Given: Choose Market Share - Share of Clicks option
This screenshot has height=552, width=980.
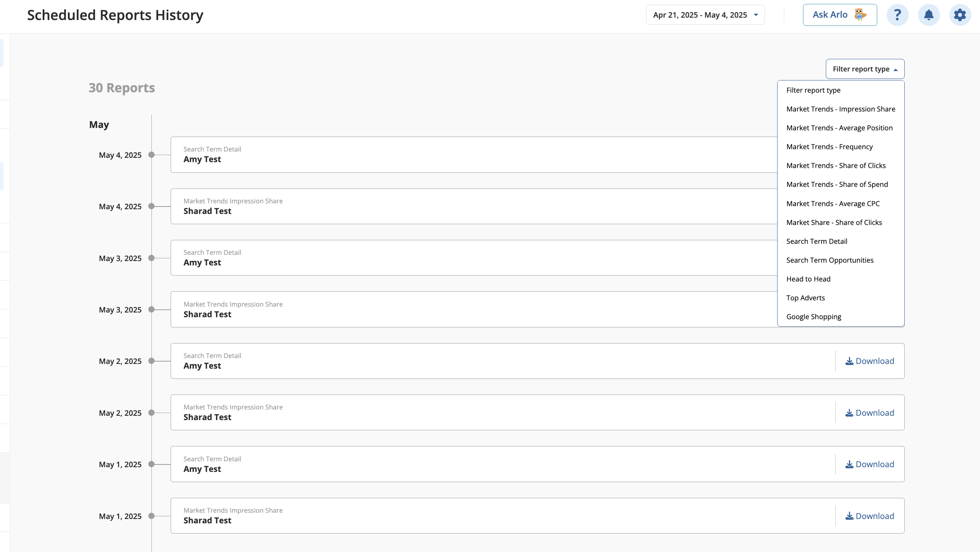Looking at the screenshot, I should pos(840,223).
